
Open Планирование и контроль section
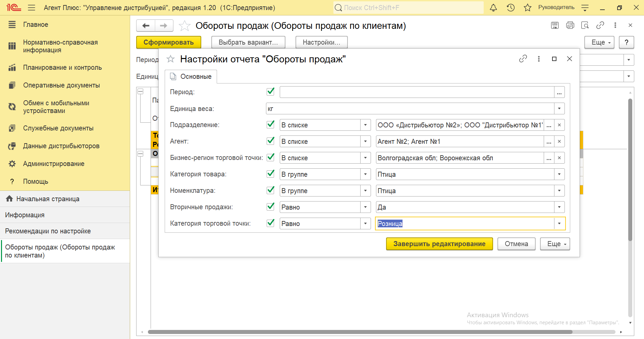(62, 67)
